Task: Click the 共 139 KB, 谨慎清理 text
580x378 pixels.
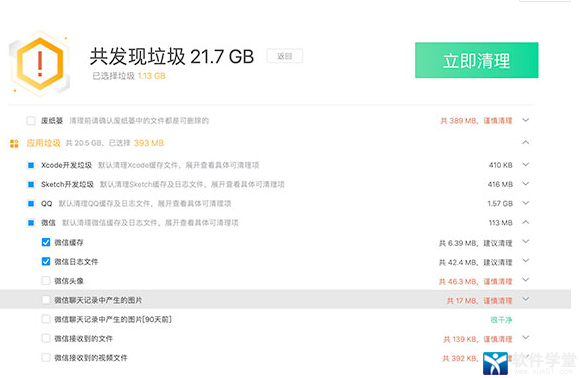Action: 478,339
